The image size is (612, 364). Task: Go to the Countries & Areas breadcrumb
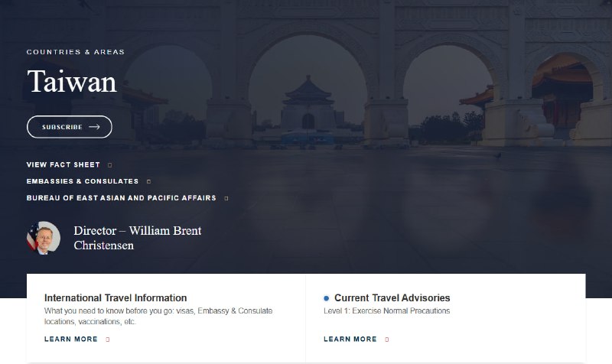75,52
